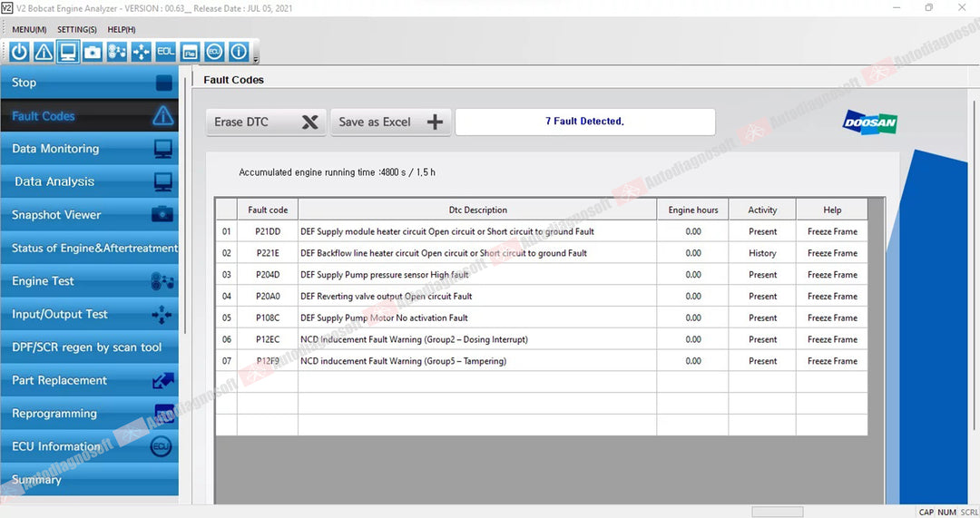Open Snapshot Viewer in the sidebar
This screenshot has height=518, width=980.
point(89,215)
